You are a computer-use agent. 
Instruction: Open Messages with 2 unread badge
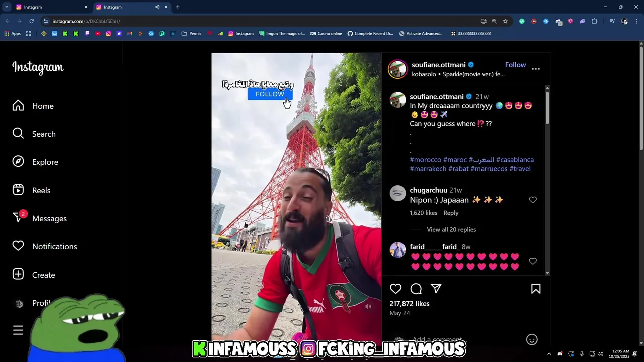click(40, 218)
